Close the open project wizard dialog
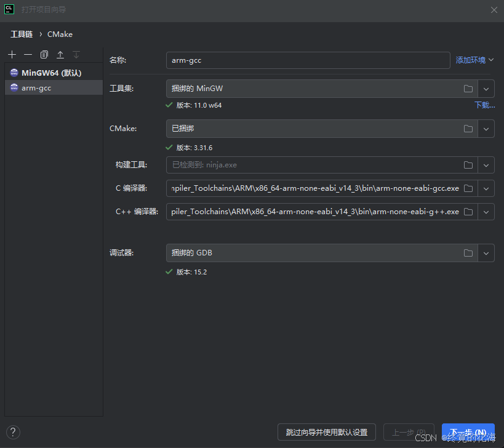Viewport: 504px width, 448px height. pyautogui.click(x=494, y=10)
